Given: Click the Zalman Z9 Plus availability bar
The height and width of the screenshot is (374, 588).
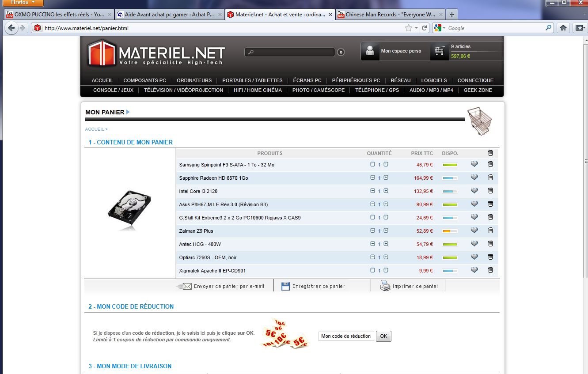Looking at the screenshot, I should (x=450, y=231).
